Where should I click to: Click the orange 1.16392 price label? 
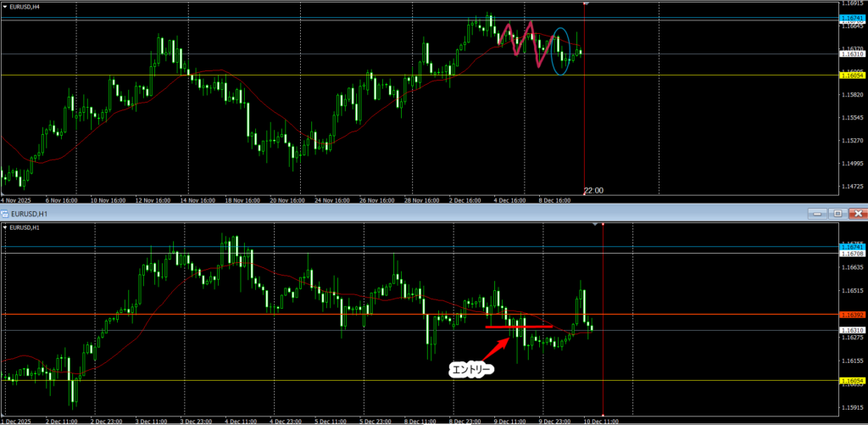click(x=852, y=315)
